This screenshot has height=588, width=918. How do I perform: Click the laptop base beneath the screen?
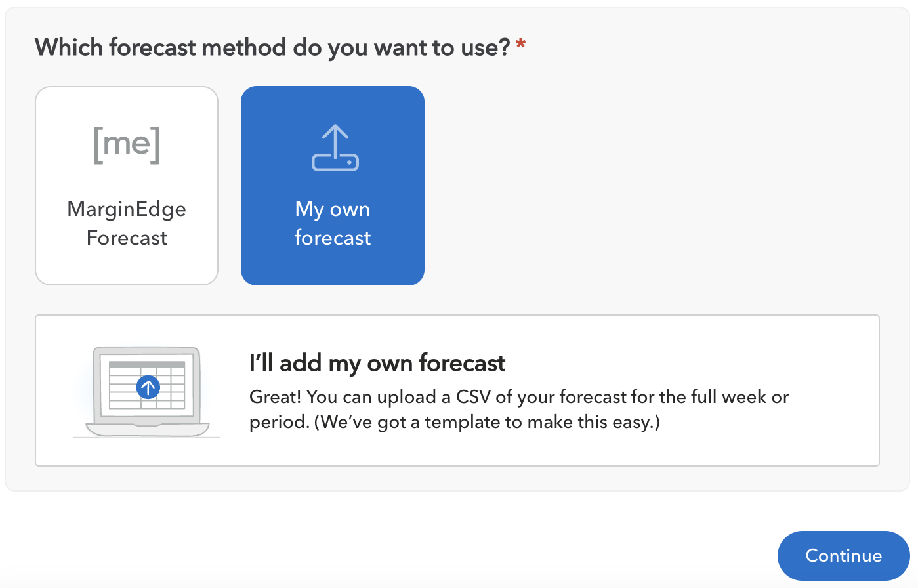[x=147, y=430]
